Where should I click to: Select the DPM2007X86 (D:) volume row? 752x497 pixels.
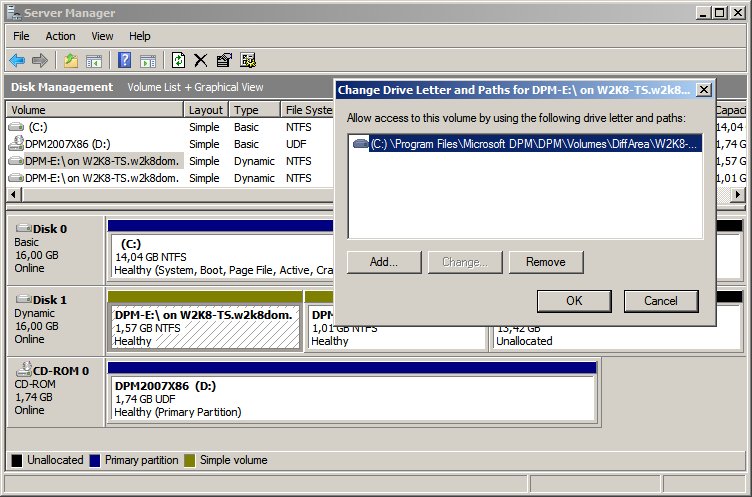(170, 144)
